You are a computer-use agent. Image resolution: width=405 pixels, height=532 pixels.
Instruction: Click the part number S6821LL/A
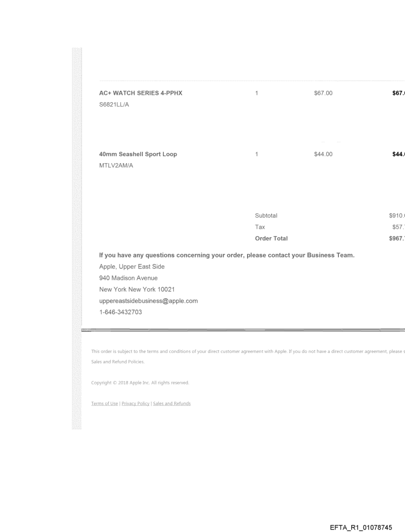click(x=114, y=105)
